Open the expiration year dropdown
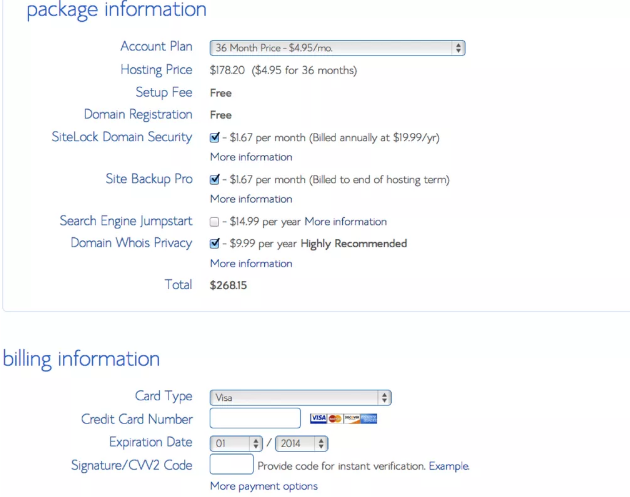Image resolution: width=630 pixels, height=497 pixels. [302, 444]
